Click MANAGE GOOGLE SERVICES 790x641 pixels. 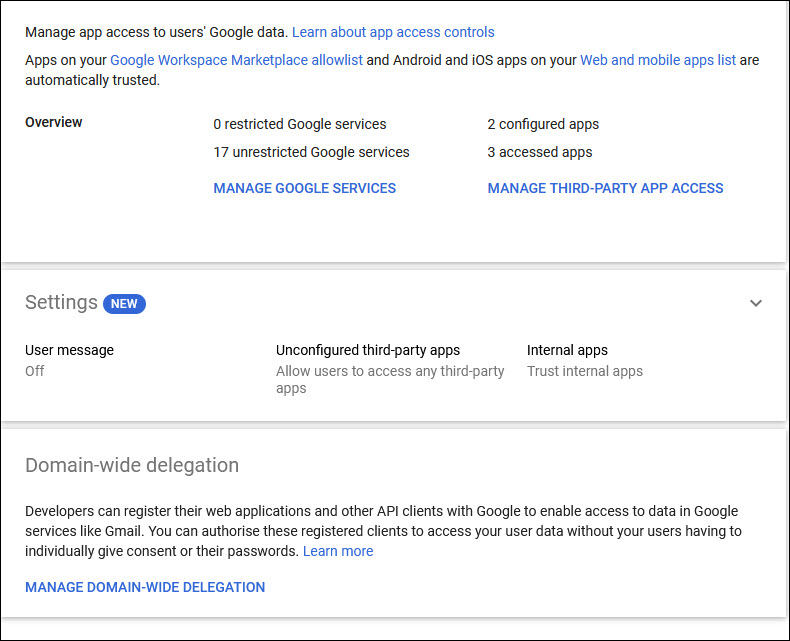[305, 188]
